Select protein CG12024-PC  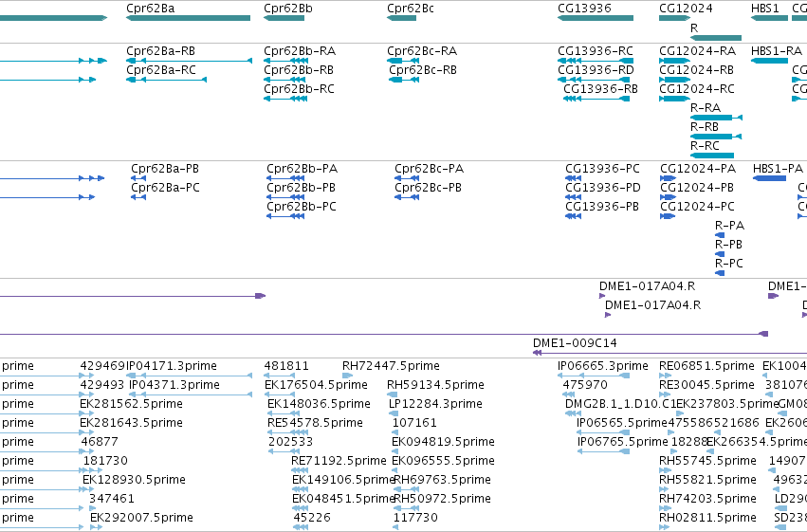tap(697, 207)
